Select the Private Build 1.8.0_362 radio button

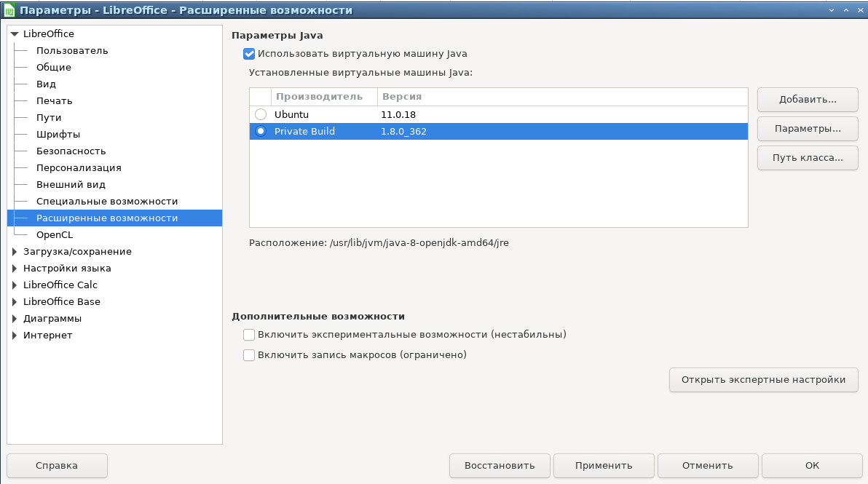click(261, 131)
